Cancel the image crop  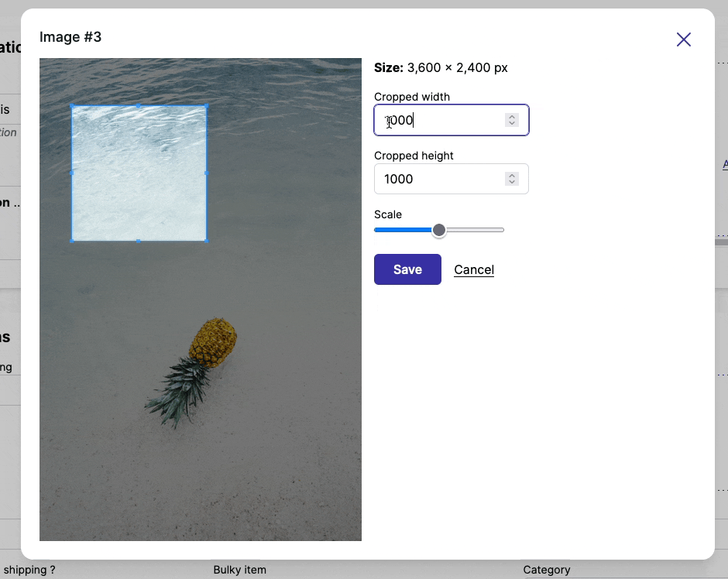[474, 269]
